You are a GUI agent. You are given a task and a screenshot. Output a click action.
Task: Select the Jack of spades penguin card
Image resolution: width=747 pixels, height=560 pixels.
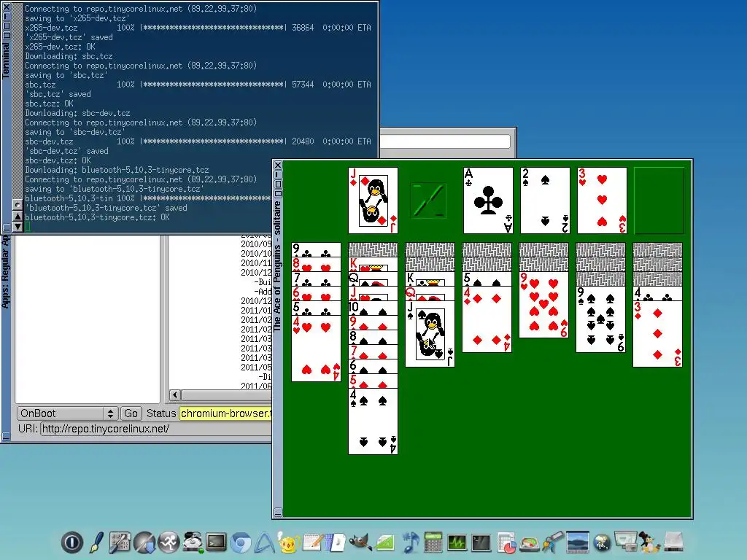pyautogui.click(x=430, y=334)
